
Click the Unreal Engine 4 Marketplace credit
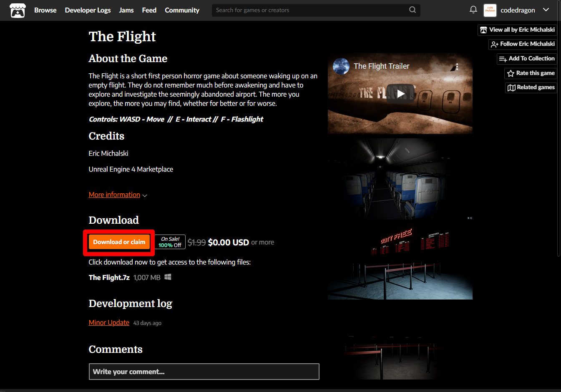(x=131, y=169)
